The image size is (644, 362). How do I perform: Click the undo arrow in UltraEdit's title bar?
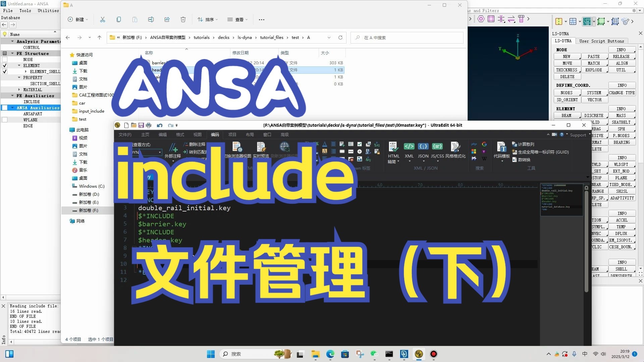pyautogui.click(x=160, y=125)
